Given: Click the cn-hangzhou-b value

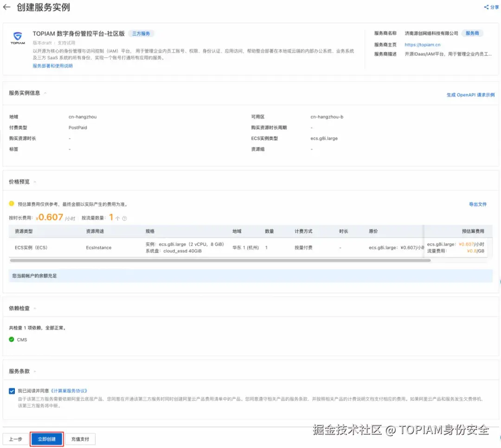Looking at the screenshot, I should tap(327, 117).
